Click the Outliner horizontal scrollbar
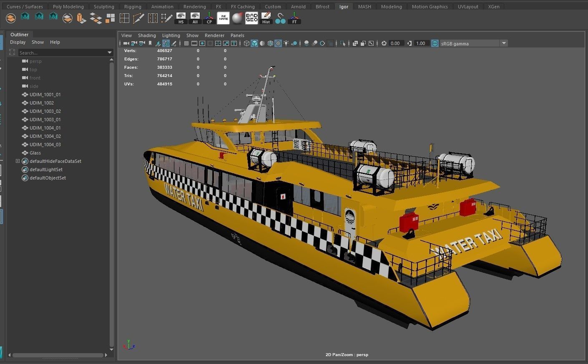The height and width of the screenshot is (364, 588). [58, 355]
